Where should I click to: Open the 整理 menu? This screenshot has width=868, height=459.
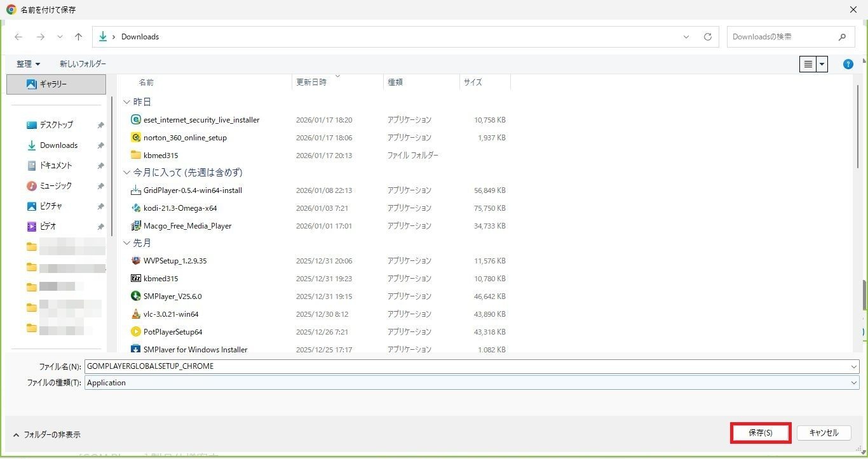28,64
